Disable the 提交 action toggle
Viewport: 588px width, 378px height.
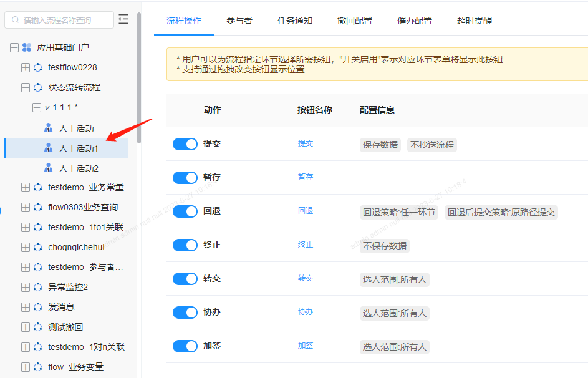click(x=185, y=144)
